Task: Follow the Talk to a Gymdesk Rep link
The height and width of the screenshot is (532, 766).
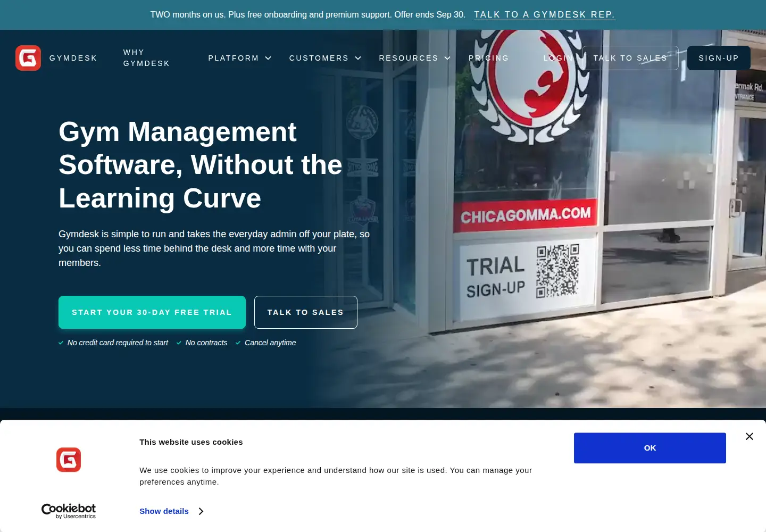Action: [545, 15]
